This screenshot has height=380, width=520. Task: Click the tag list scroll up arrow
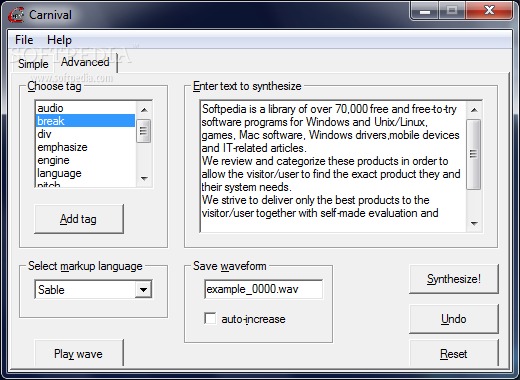(144, 110)
